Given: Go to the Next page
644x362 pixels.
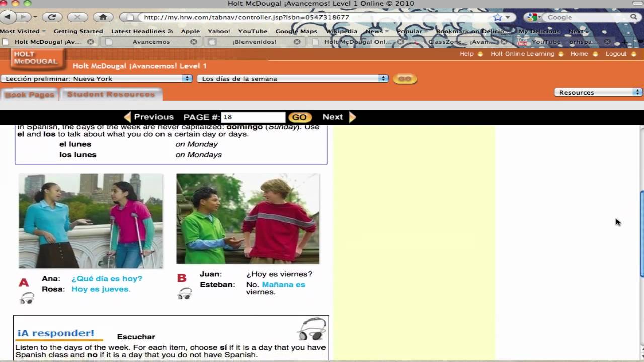Looking at the screenshot, I should click(333, 117).
